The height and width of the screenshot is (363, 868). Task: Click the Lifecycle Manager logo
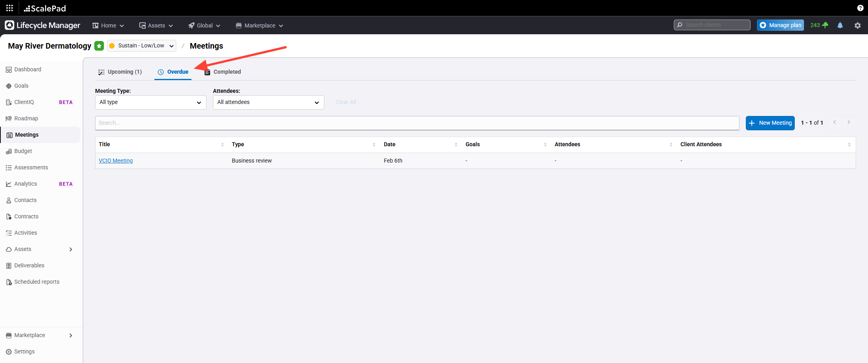coord(43,25)
